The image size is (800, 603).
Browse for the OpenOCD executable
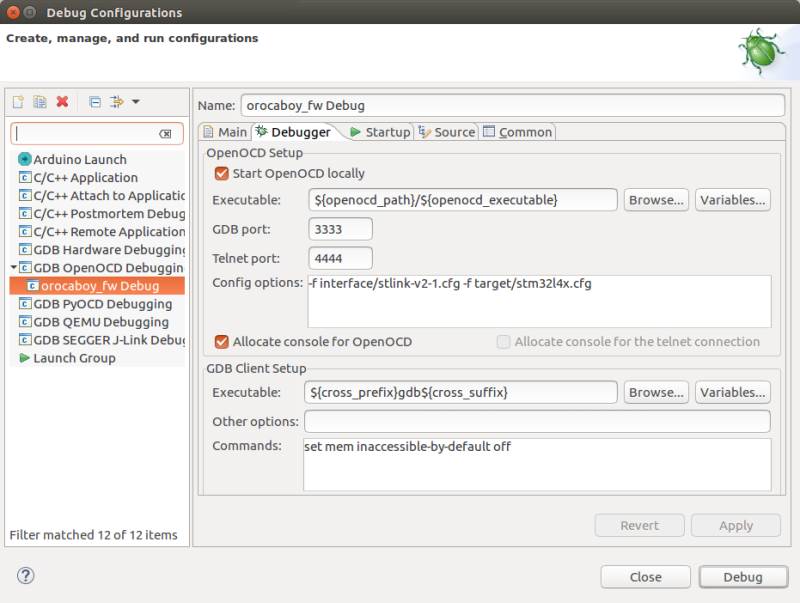[656, 200]
